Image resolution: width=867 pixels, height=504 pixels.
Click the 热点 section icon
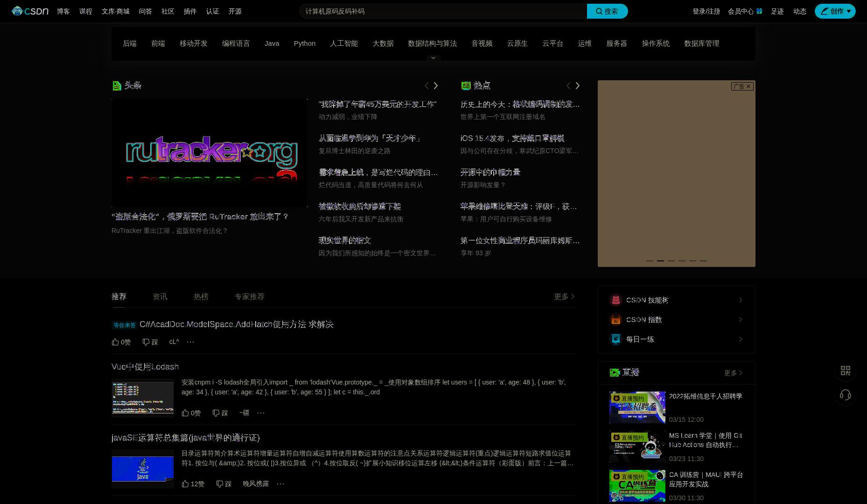(x=466, y=85)
